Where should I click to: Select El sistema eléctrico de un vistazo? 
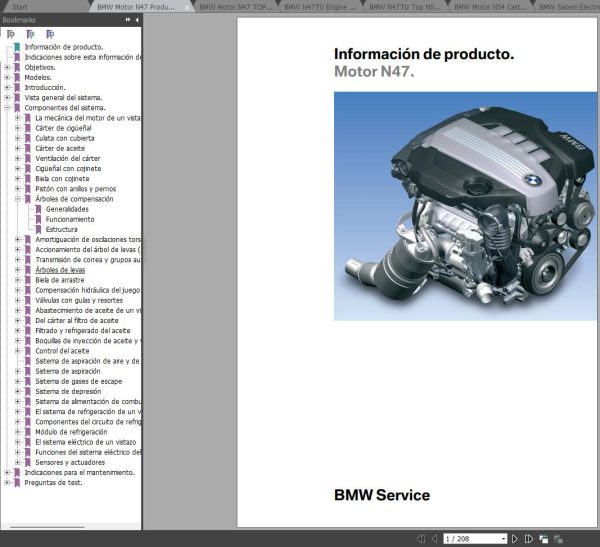[x=85, y=442]
